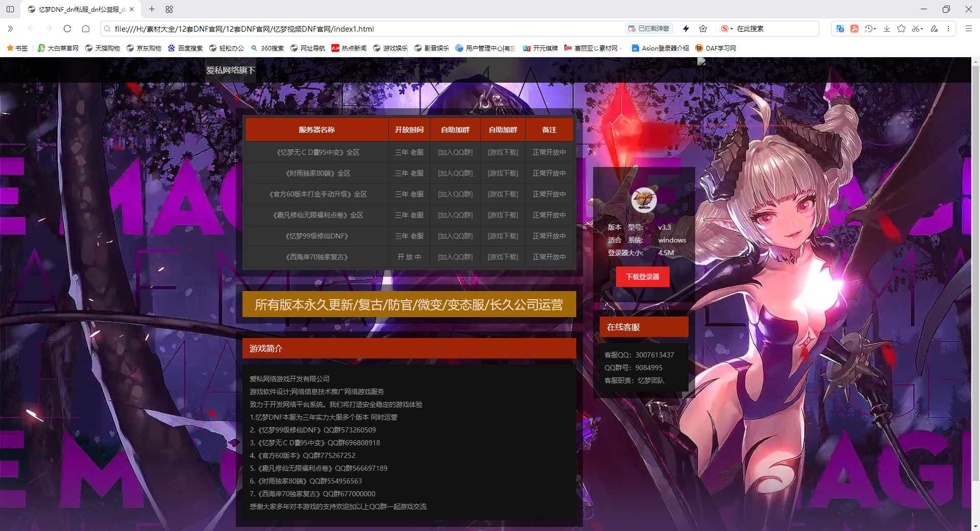Bookmark page via address bar star
This screenshot has height=531, width=980.
(703, 29)
